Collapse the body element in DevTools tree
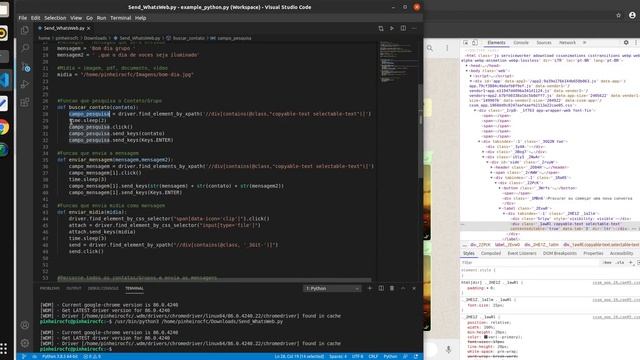The image size is (640, 360). (x=467, y=71)
